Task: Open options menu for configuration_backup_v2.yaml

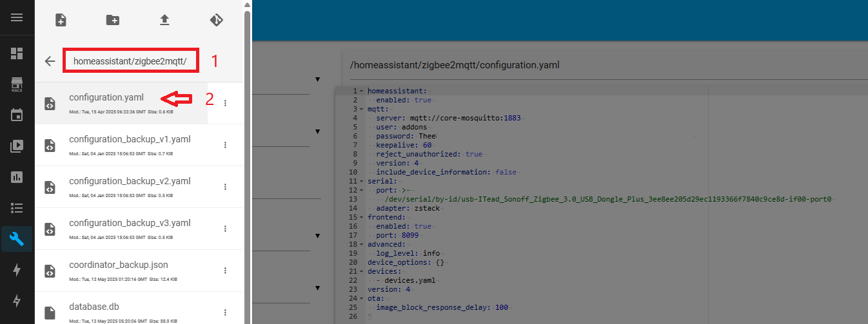Action: tap(225, 187)
